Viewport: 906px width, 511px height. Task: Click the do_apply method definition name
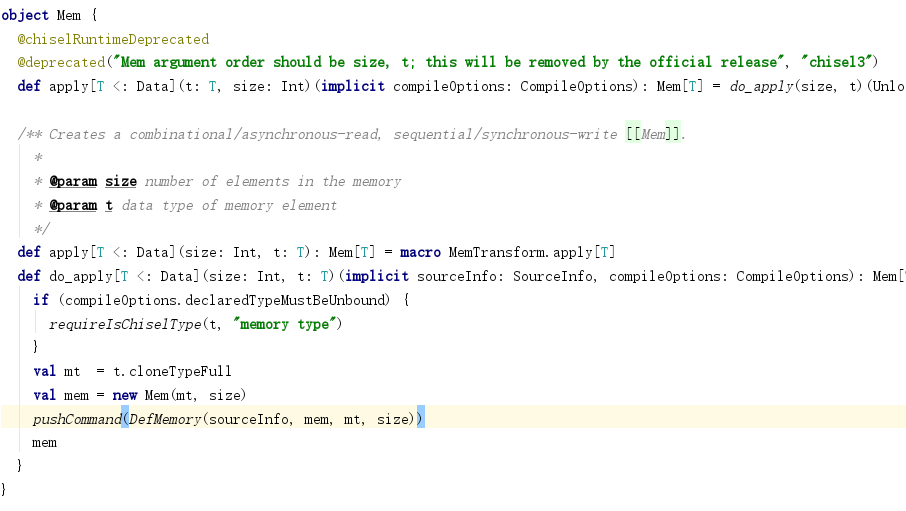80,276
